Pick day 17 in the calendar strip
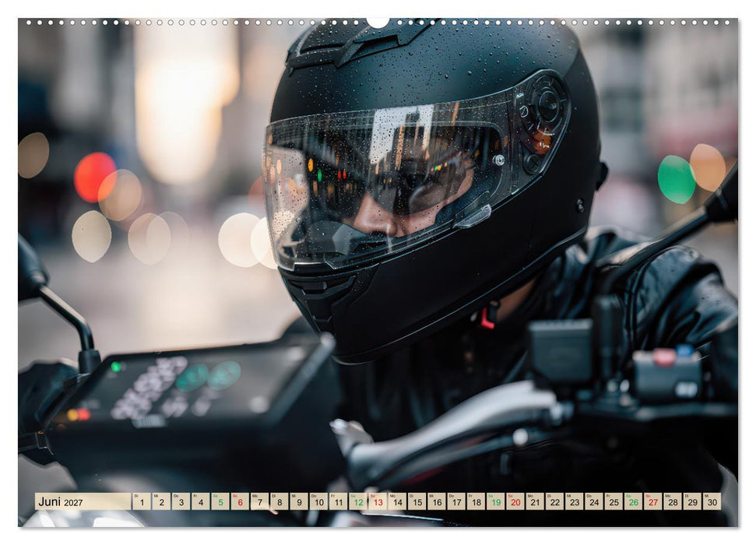This screenshot has width=756, height=545. coord(456,501)
